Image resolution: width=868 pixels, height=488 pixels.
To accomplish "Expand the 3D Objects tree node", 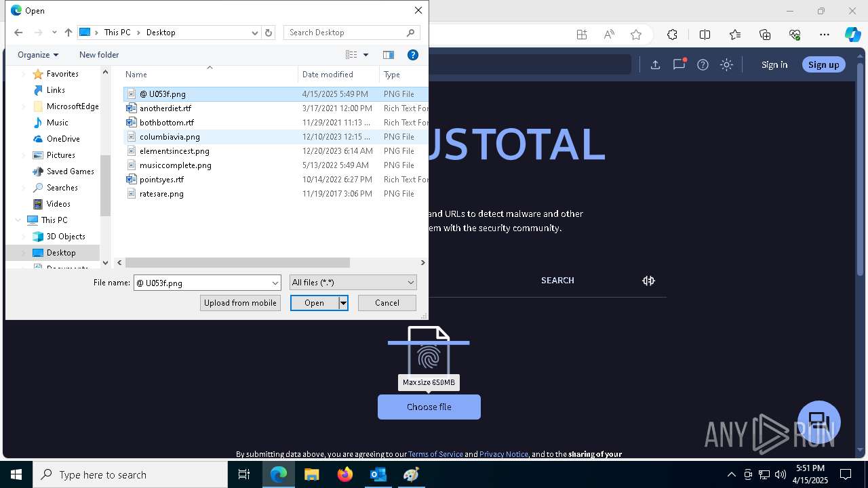I will [24, 237].
